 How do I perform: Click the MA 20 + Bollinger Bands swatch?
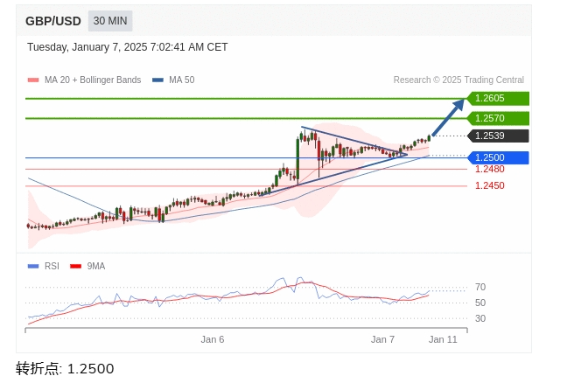click(x=33, y=80)
